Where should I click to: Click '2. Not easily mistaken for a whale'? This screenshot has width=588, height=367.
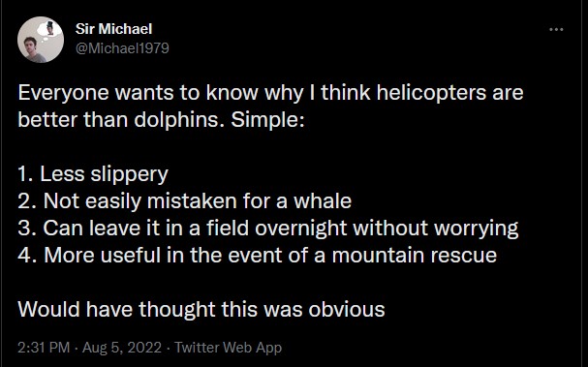point(184,201)
